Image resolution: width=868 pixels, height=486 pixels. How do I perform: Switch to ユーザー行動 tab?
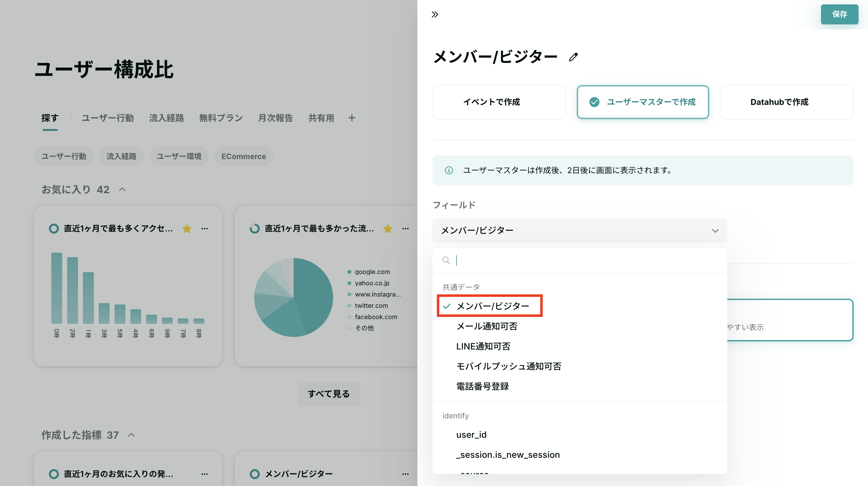108,118
